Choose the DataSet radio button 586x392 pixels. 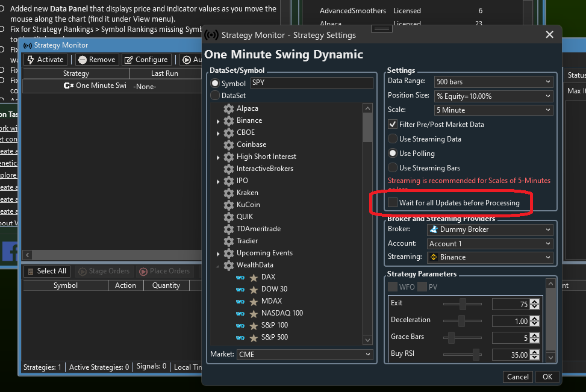point(215,96)
